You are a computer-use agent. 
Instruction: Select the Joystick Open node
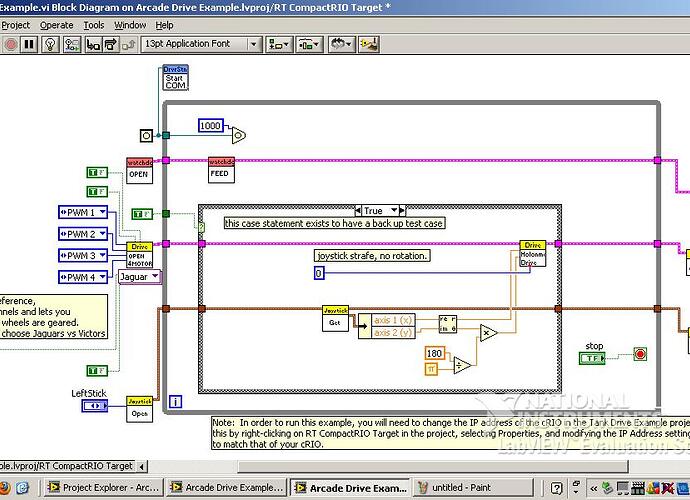[x=139, y=410]
